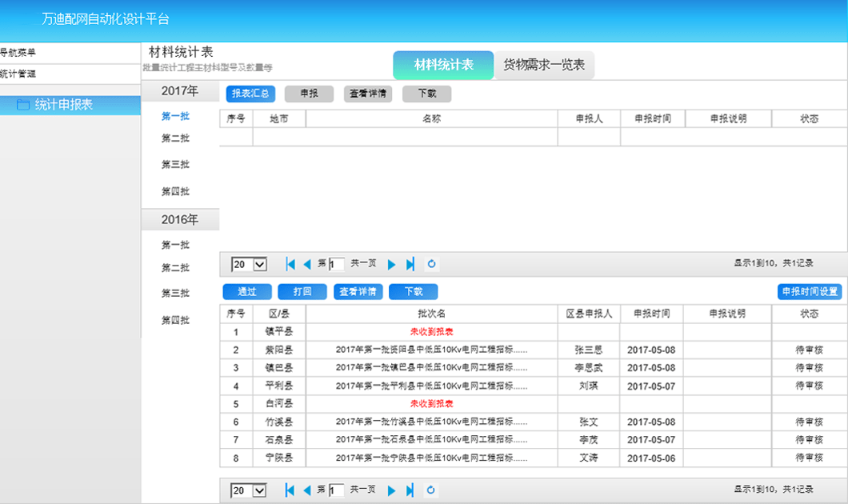Select 第一批 under 2016年
Viewport: 848px width, 504px height.
[x=175, y=245]
